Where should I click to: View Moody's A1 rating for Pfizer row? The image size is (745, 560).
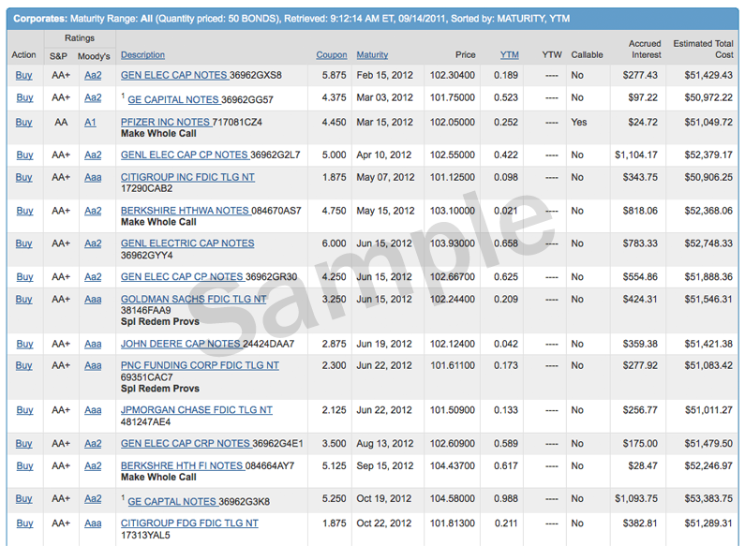(90, 122)
